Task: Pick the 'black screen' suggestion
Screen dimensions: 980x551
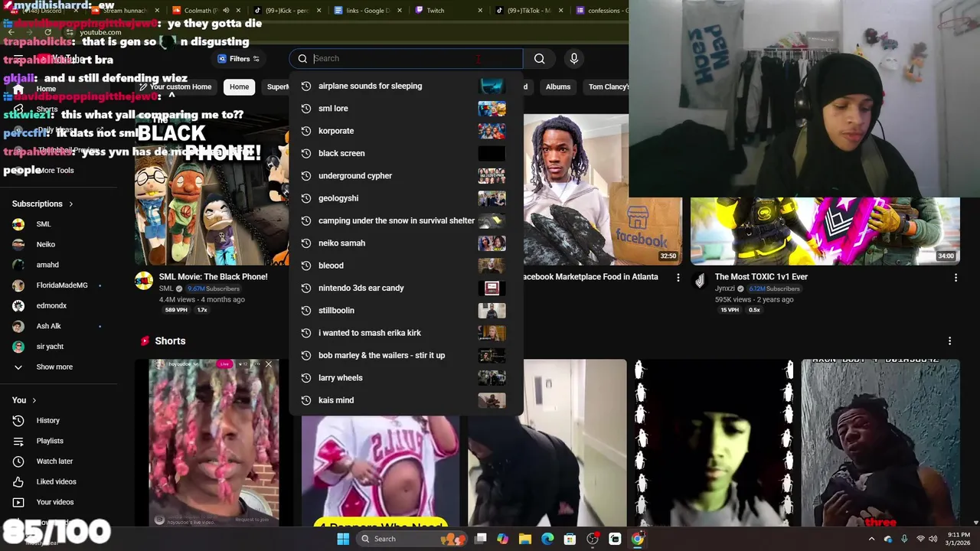Action: (x=406, y=153)
